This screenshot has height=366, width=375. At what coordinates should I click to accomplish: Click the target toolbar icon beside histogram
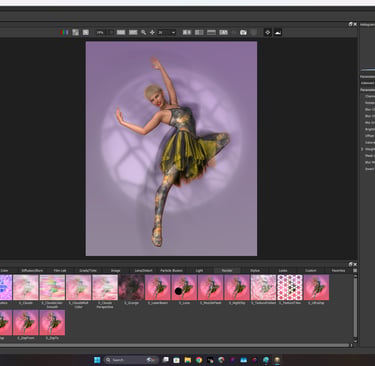coord(268,32)
